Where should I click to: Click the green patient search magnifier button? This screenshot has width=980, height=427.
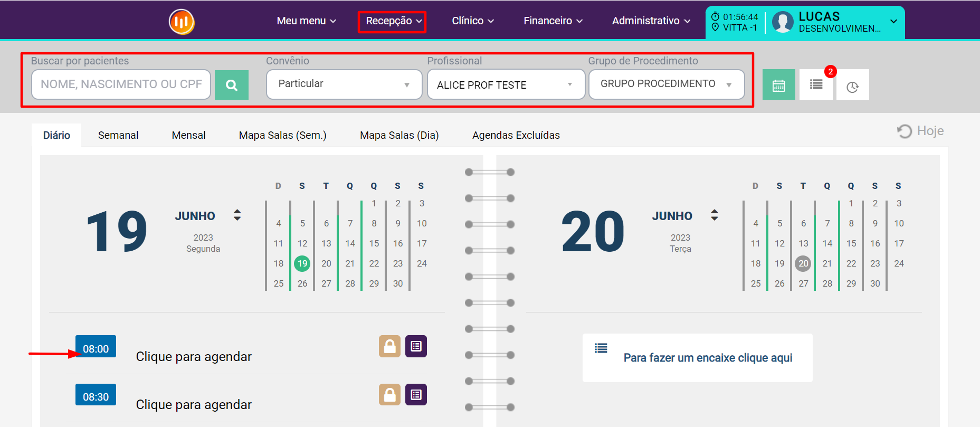(x=232, y=84)
